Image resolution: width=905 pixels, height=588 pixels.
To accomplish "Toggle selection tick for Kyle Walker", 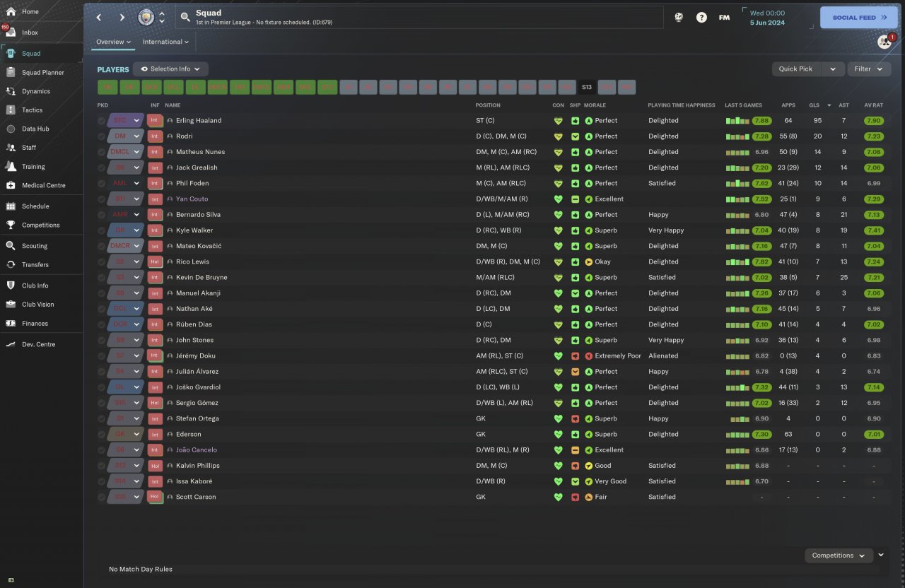I will 101,230.
